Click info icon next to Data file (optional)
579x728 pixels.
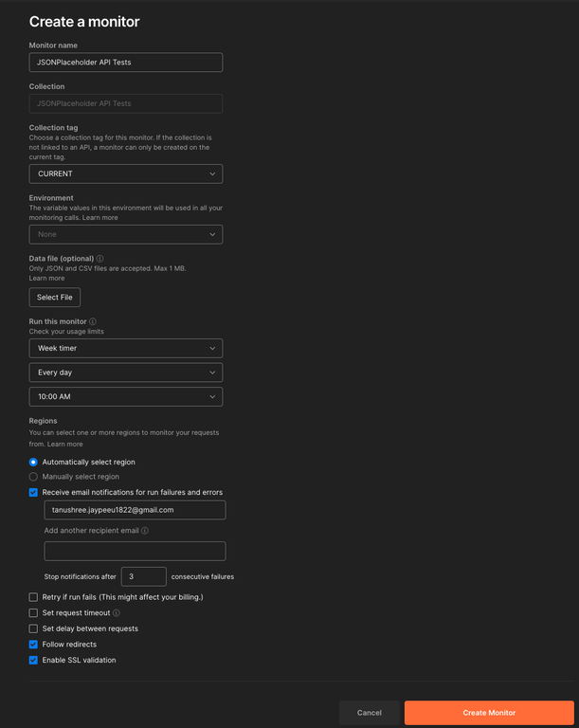(100, 259)
